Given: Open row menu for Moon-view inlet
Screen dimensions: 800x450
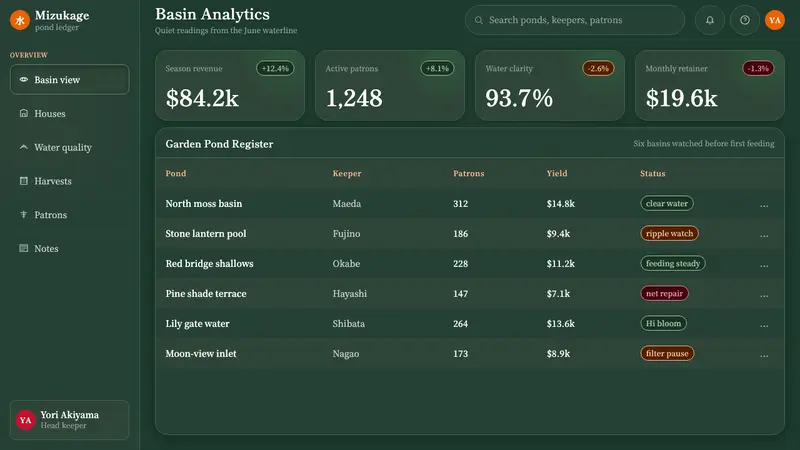Looking at the screenshot, I should (x=764, y=355).
